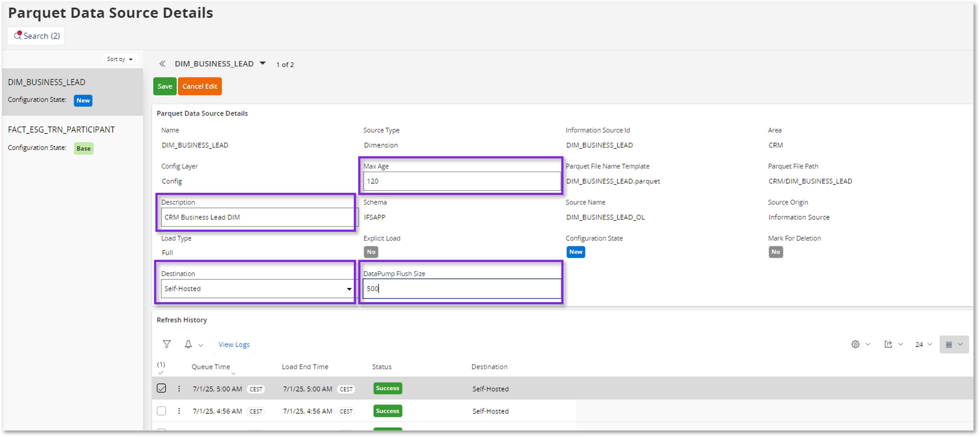
Task: Open the Destination Self-Hosted dropdown
Action: pos(349,289)
